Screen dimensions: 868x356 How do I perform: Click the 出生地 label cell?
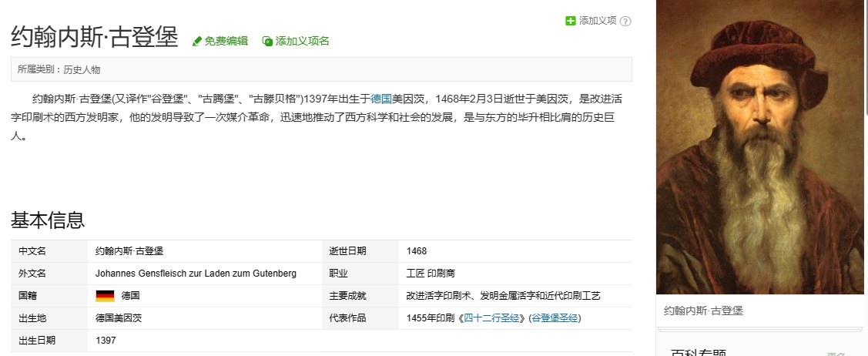pos(49,318)
